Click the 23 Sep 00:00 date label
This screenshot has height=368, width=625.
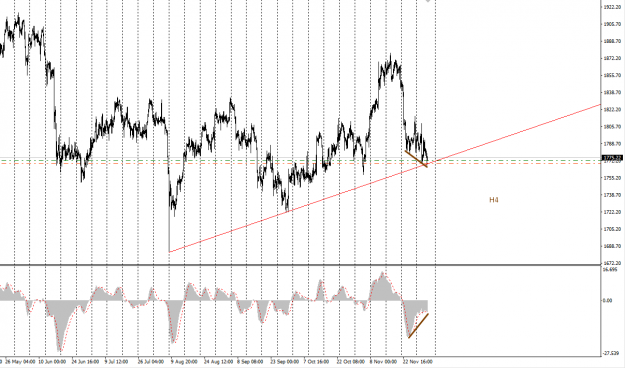285,362
